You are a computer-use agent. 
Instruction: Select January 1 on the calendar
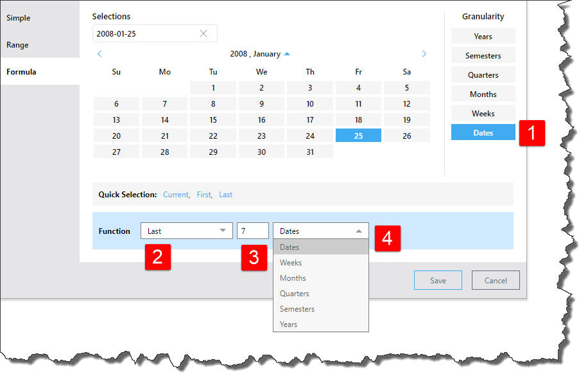click(213, 87)
